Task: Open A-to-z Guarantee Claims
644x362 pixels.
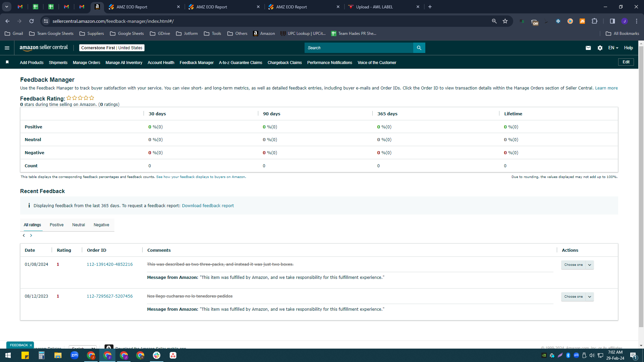Action: point(240,63)
